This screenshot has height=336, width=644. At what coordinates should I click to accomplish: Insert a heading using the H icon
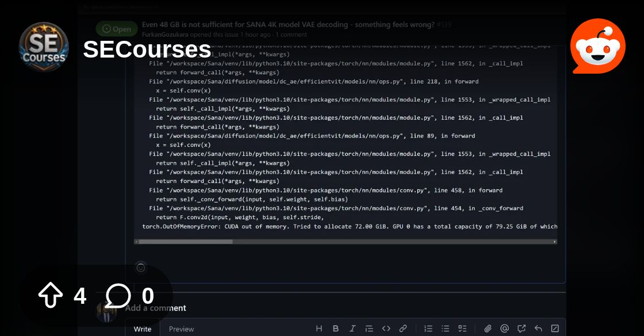coord(319,329)
